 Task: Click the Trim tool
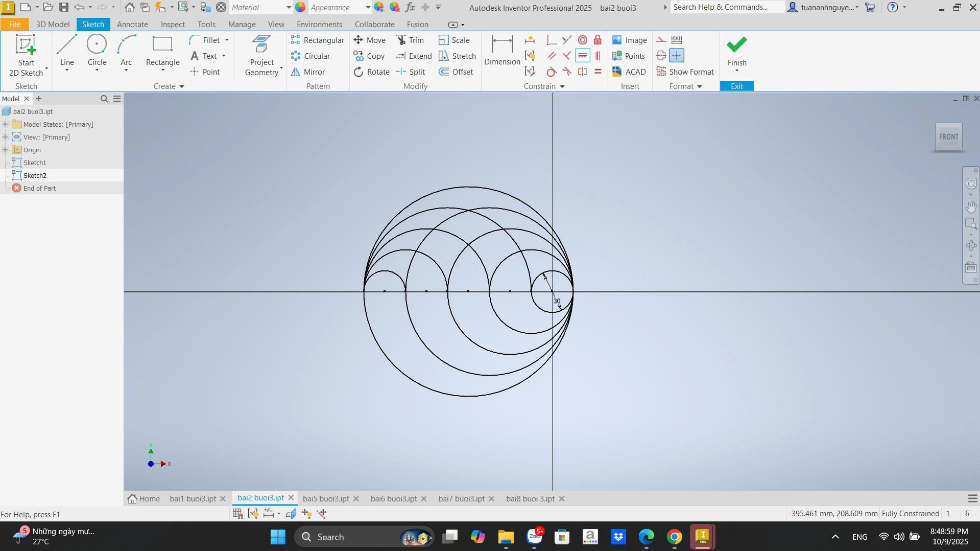pyautogui.click(x=410, y=40)
